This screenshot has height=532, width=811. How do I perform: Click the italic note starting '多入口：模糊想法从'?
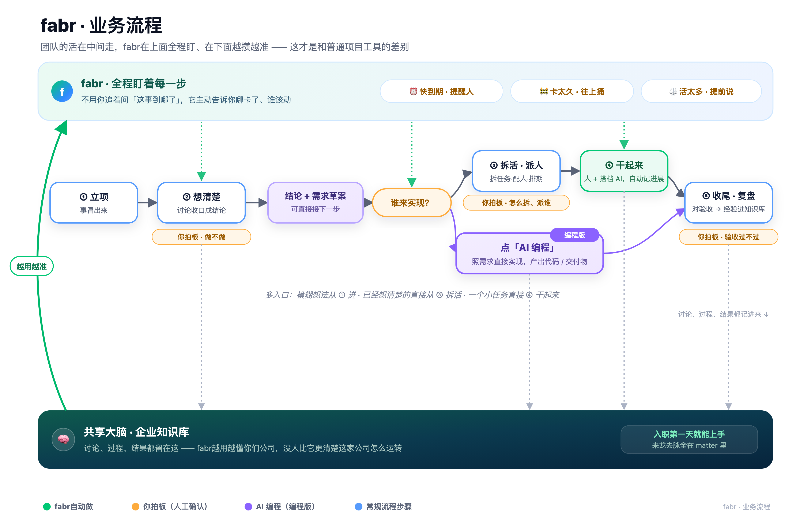click(412, 295)
